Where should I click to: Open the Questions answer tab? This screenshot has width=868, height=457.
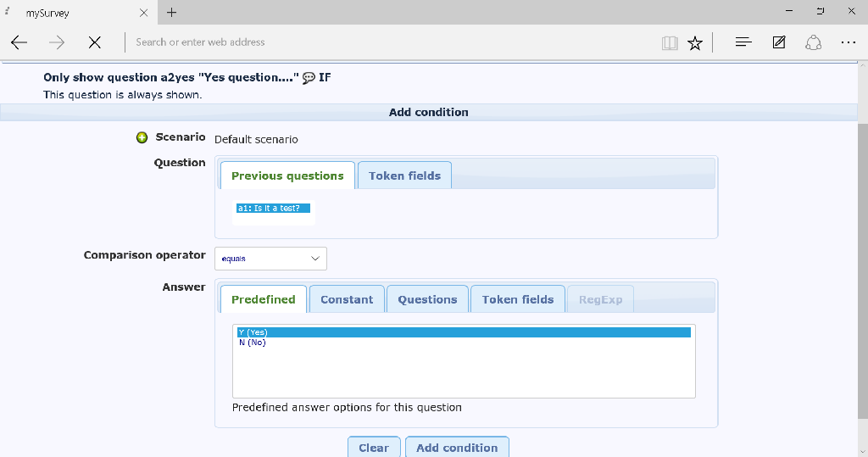(427, 299)
